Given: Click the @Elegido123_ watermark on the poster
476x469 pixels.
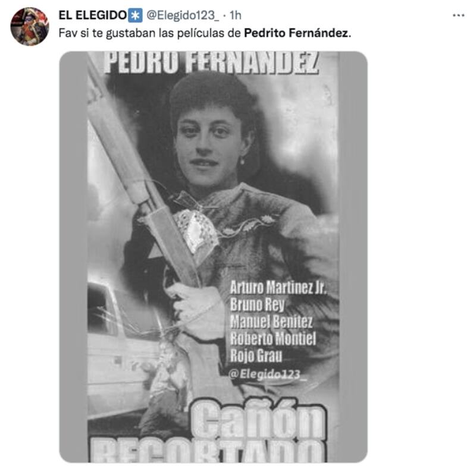Looking at the screenshot, I should (x=267, y=374).
